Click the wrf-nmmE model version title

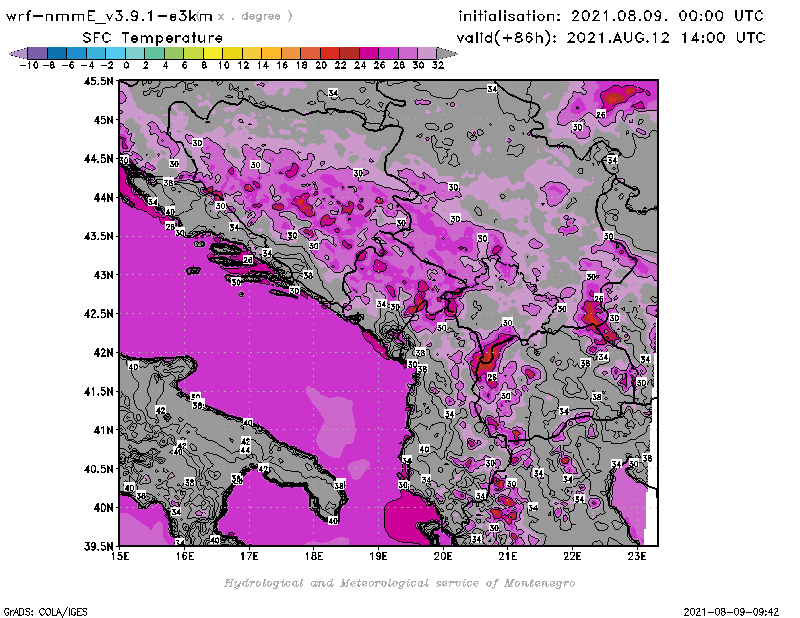click(110, 16)
